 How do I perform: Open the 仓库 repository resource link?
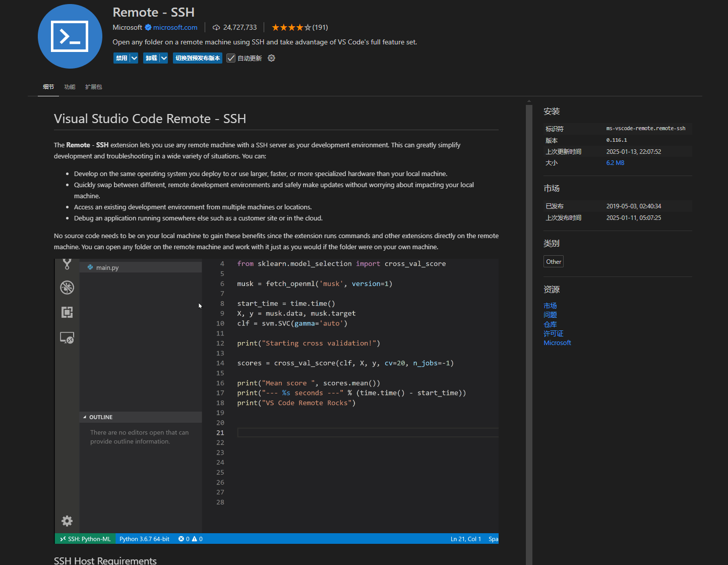tap(550, 324)
